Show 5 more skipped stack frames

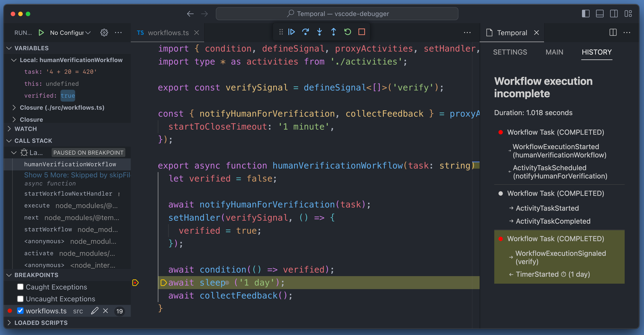[77, 175]
